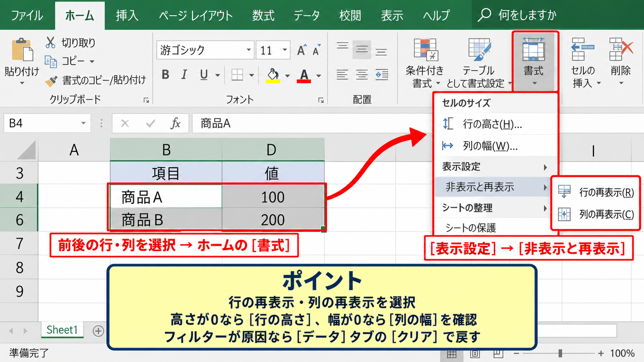The height and width of the screenshot is (362, 644).
Task: Open the font name 游ゴシック dropdown
Action: pyautogui.click(x=248, y=50)
